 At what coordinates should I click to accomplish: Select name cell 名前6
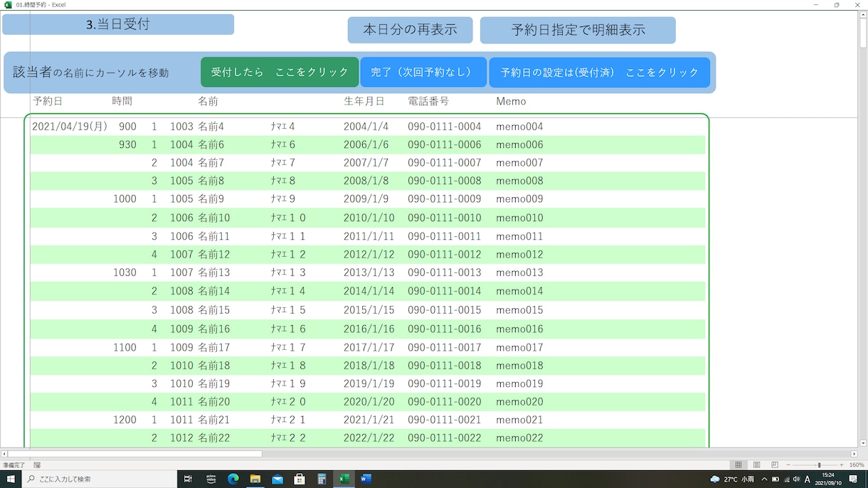[211, 144]
